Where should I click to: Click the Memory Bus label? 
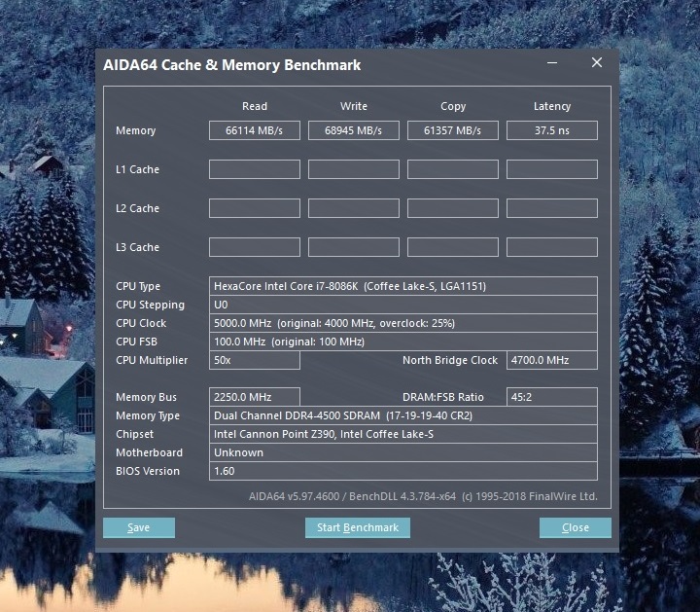pos(147,397)
